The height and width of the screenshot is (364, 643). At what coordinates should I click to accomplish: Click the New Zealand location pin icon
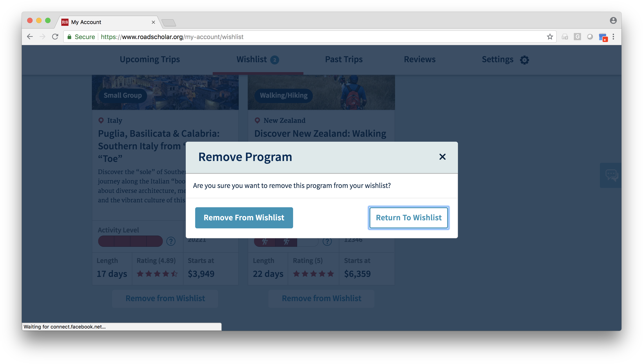(x=257, y=120)
